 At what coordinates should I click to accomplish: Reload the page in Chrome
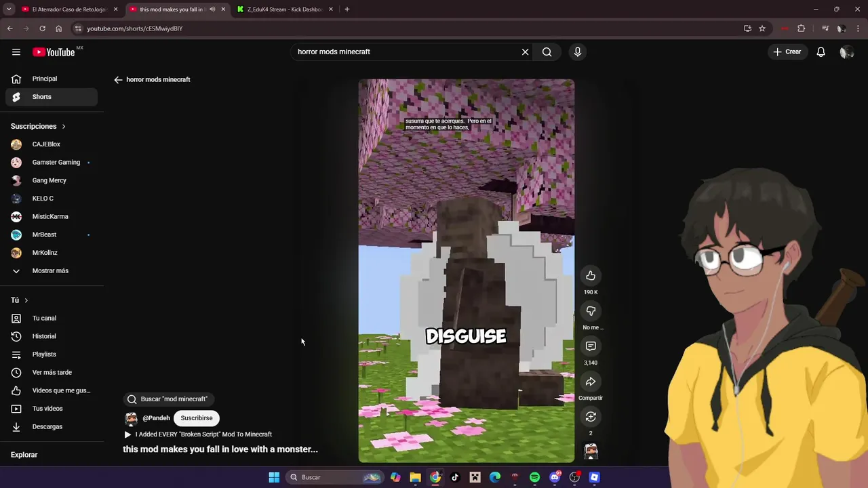tap(42, 28)
